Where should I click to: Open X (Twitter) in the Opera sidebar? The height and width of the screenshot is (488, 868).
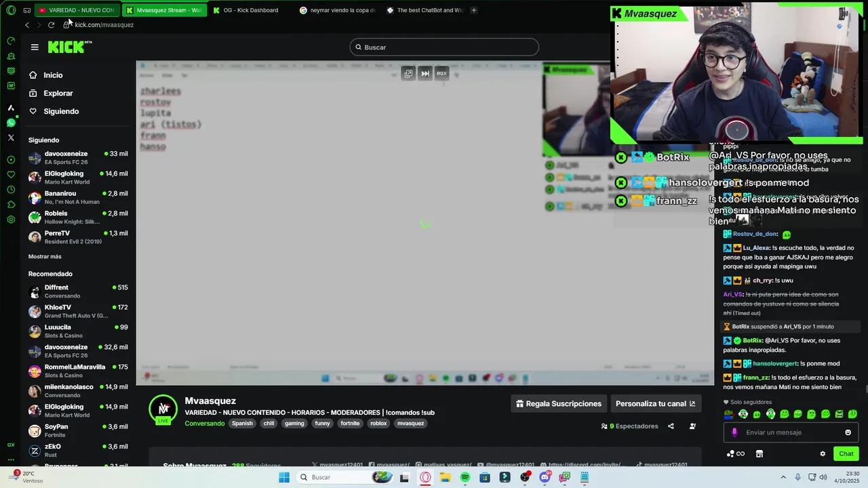click(x=11, y=138)
